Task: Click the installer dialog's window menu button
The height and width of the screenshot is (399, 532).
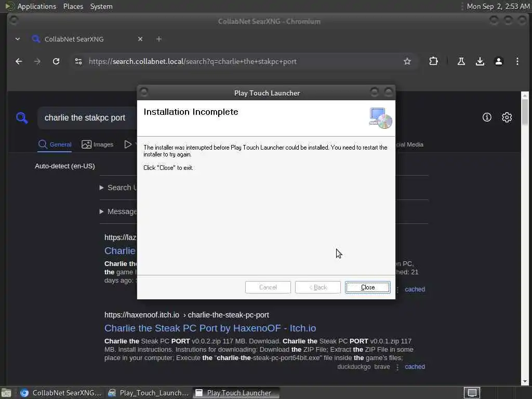Action: (x=144, y=92)
